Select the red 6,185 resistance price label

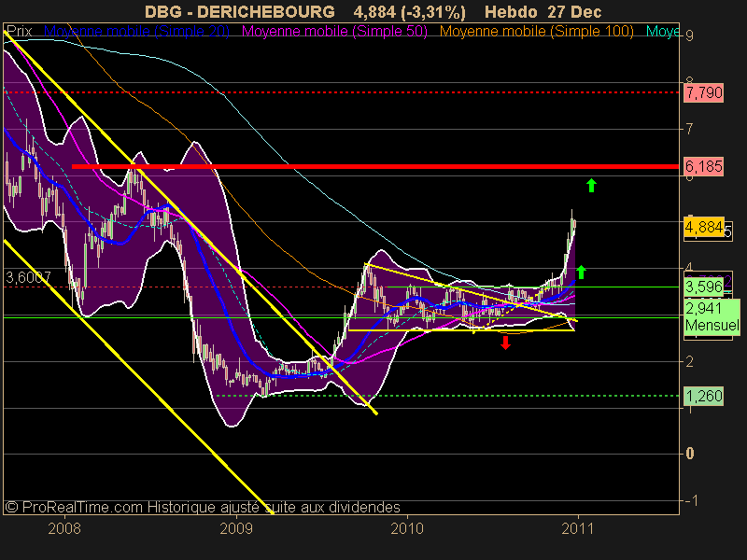(x=704, y=167)
